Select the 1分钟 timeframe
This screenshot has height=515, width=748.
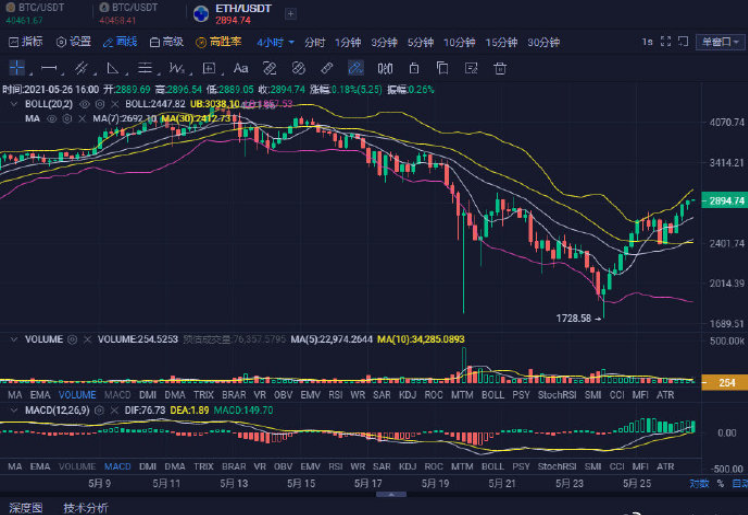[x=348, y=42]
